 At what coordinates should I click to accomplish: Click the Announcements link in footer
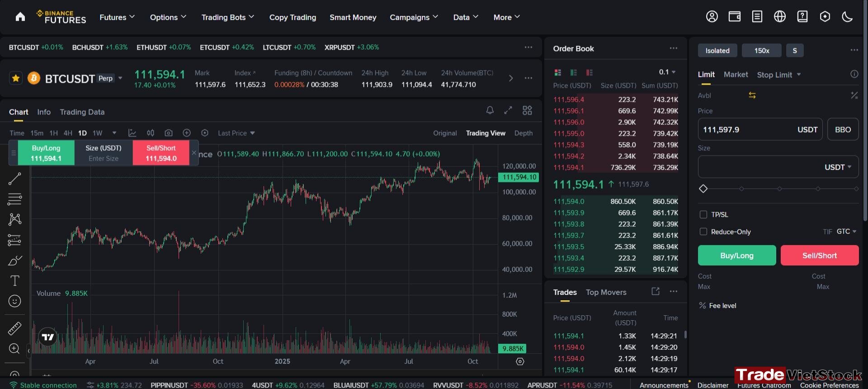(664, 385)
